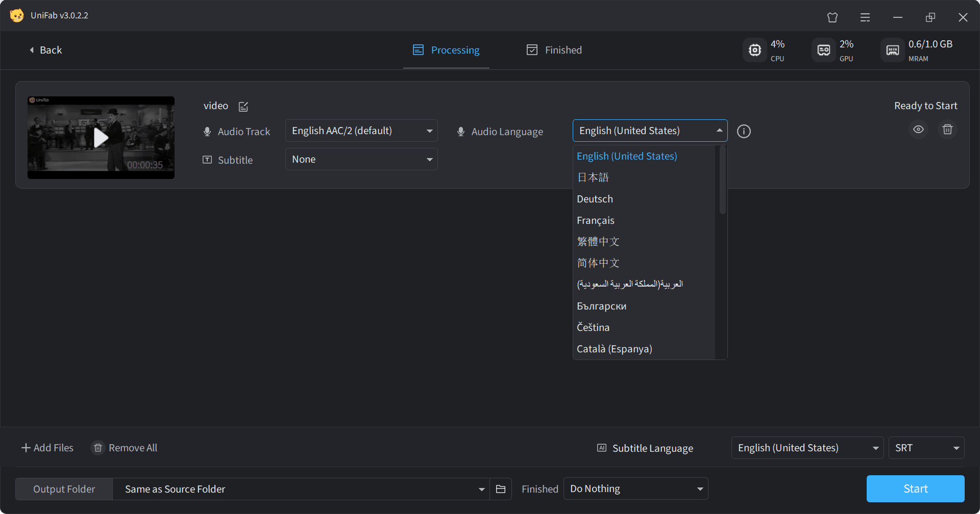Image resolution: width=980 pixels, height=514 pixels.
Task: Open the Audio Track dropdown
Action: point(361,131)
